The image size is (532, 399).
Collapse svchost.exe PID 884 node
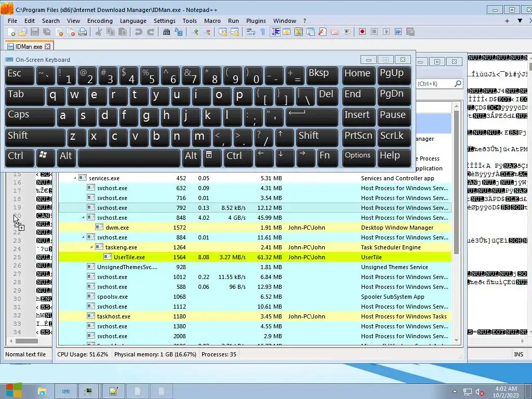[83, 237]
